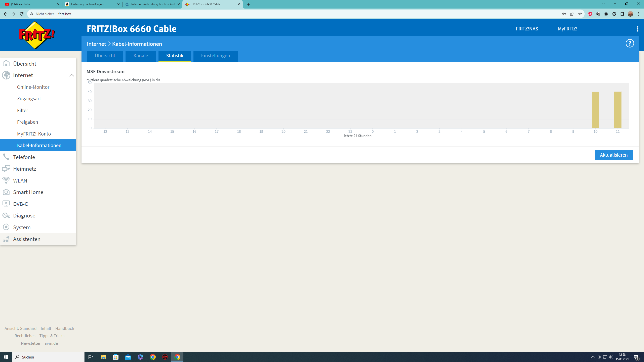Click Ansicht: Standard footer link
The image size is (644, 362).
coord(20,328)
